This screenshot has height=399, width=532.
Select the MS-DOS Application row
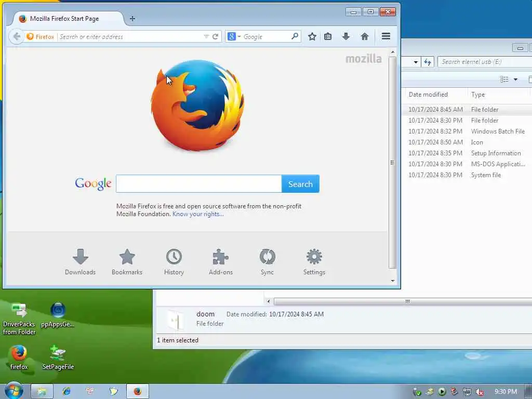pyautogui.click(x=467, y=164)
